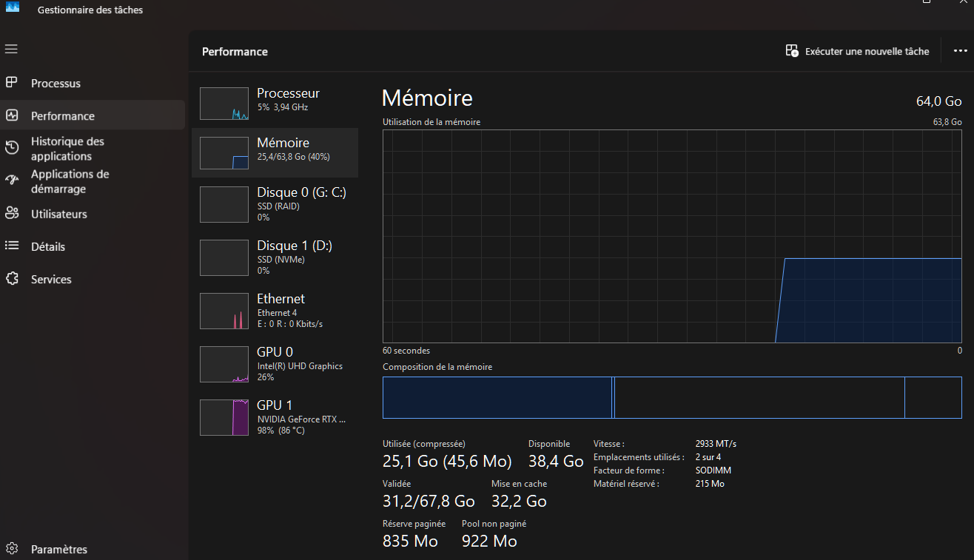Select the Mémoire performance entry

pos(275,152)
